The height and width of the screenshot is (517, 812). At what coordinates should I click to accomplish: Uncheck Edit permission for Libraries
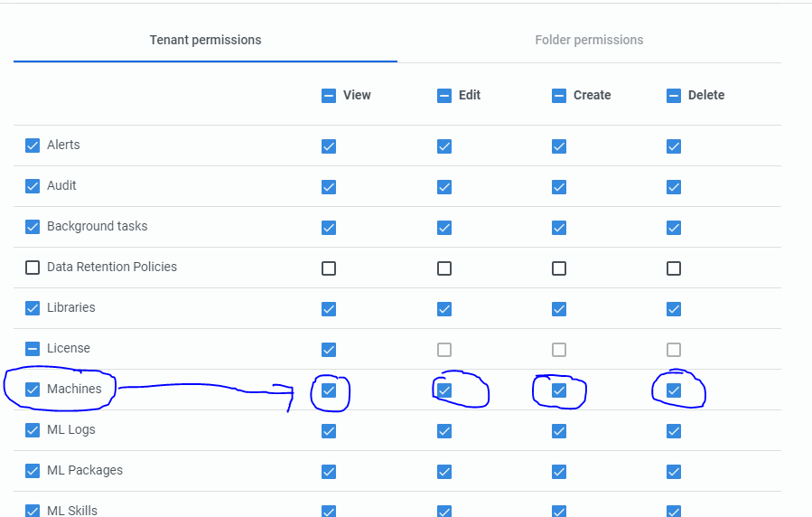point(444,309)
